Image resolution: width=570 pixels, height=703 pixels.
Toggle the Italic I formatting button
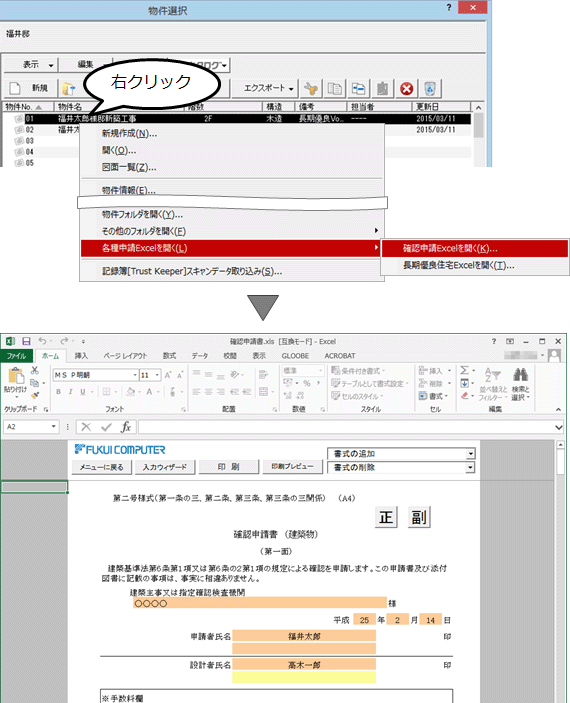pyautogui.click(x=70, y=392)
